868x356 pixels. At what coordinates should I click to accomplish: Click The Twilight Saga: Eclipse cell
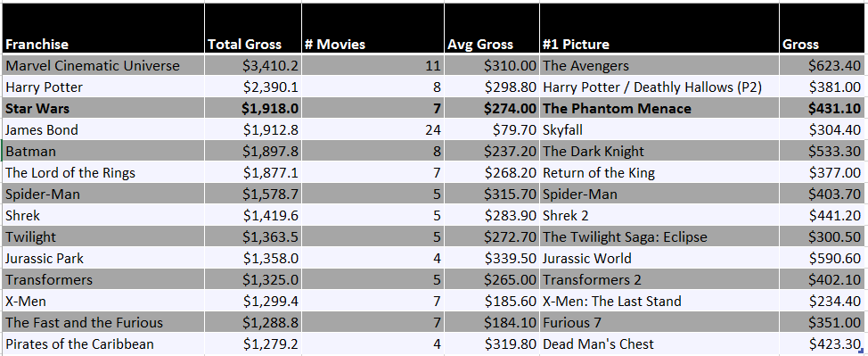point(659,236)
